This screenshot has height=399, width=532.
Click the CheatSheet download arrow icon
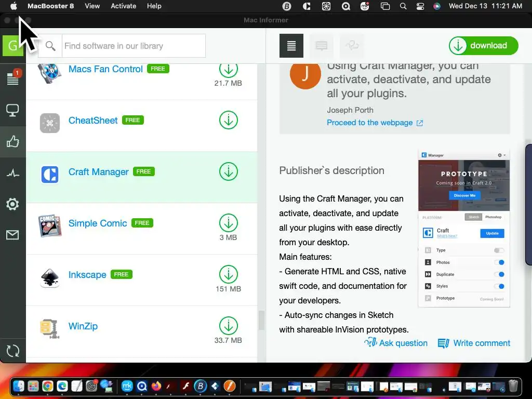[229, 120]
